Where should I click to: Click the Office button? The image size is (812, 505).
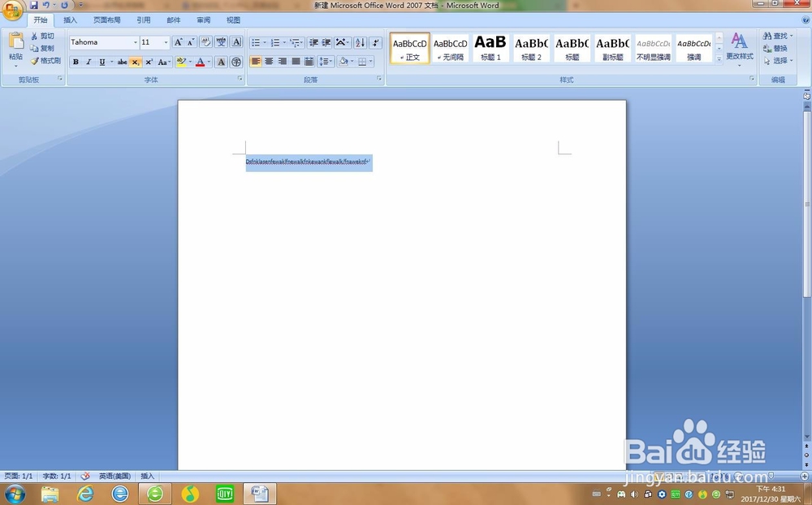coord(12,11)
